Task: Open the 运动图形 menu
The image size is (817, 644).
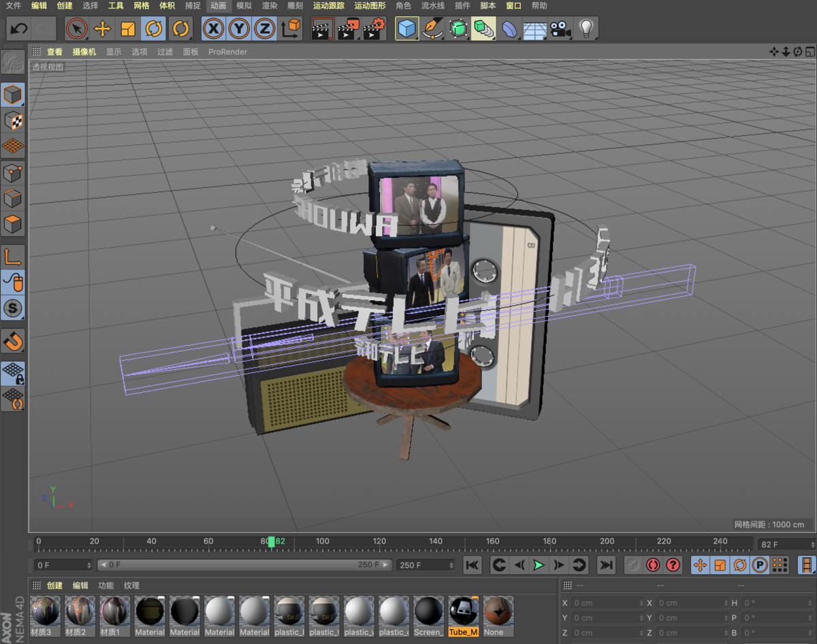Action: (370, 5)
